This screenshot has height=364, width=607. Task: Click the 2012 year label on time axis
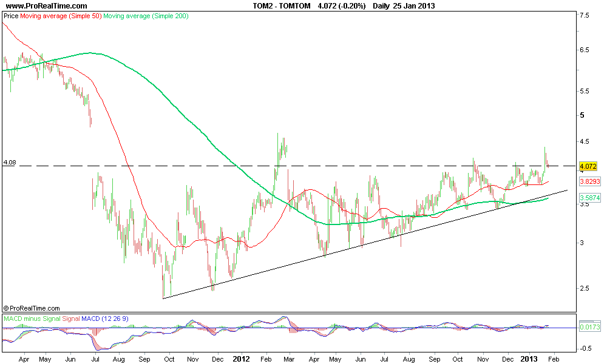pyautogui.click(x=242, y=359)
